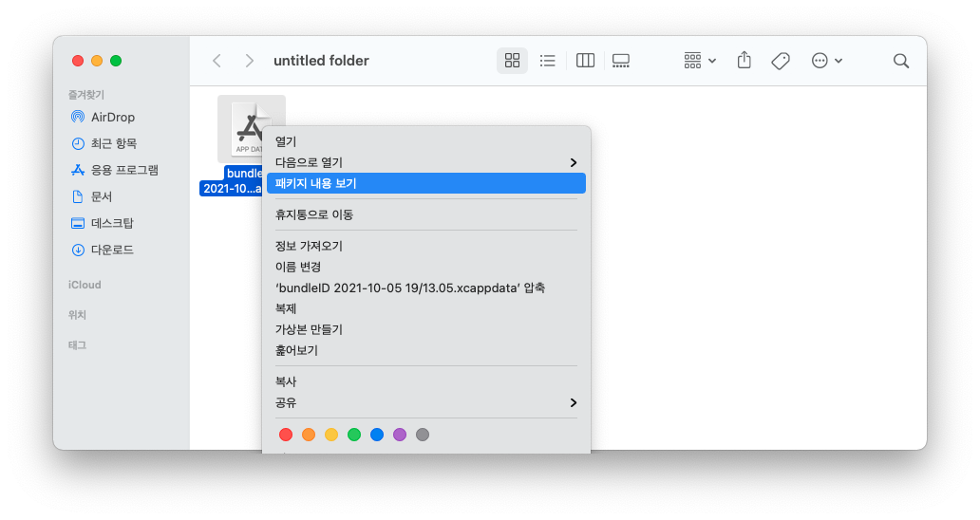Image resolution: width=980 pixels, height=520 pixels.
Task: Apply the blue tag color
Action: 377,435
